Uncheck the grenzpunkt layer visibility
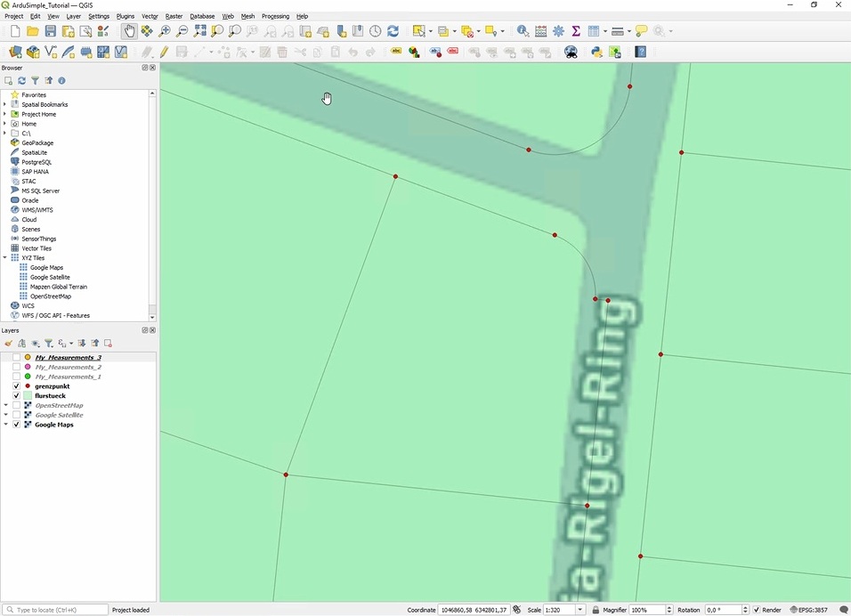This screenshot has width=851, height=616. point(16,386)
